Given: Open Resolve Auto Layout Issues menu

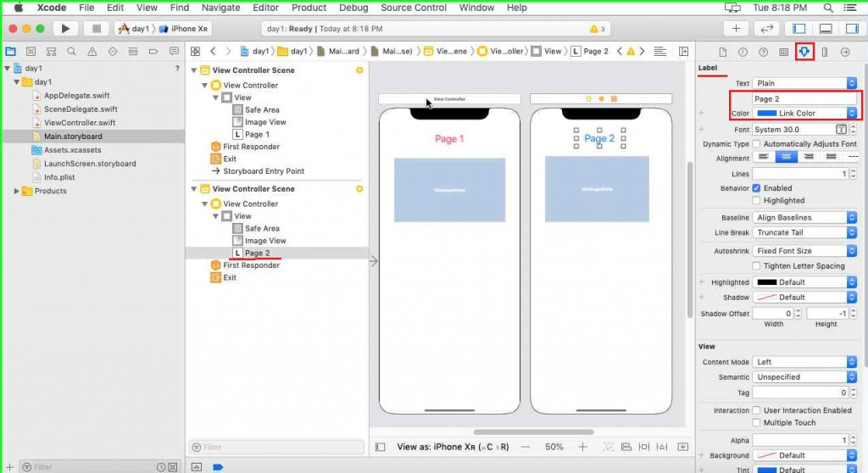Looking at the screenshot, I should point(662,447).
